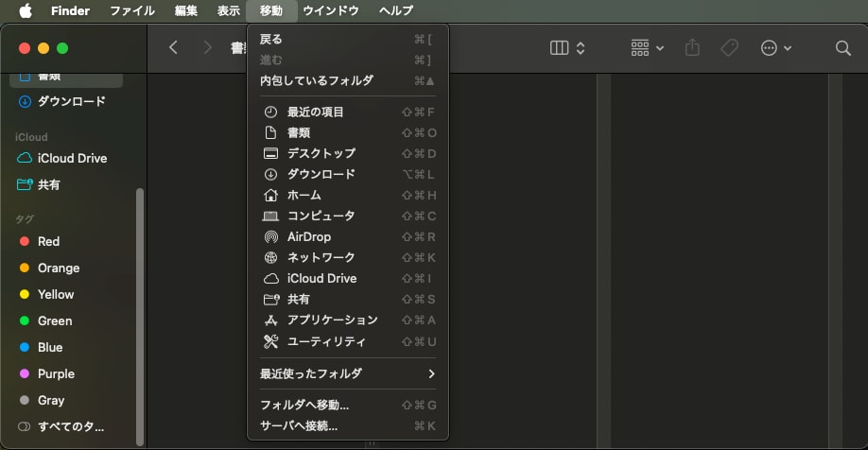Select the コンピュータ laptop icon
Image resolution: width=868 pixels, height=450 pixels.
[x=270, y=216]
